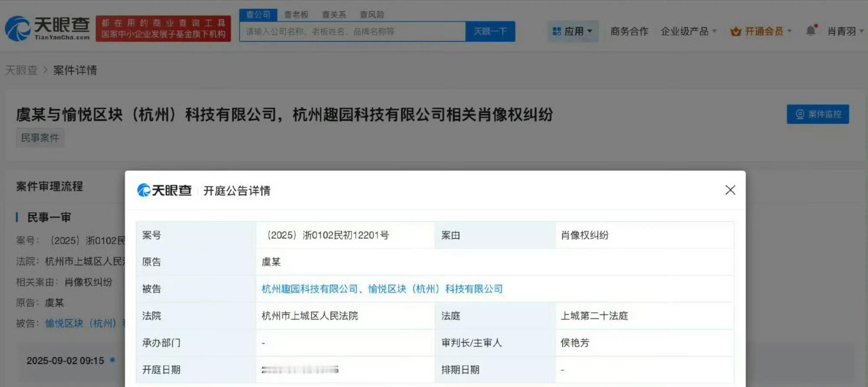This screenshot has width=868, height=387.
Task: Click the 案件详情 breadcrumb text
Action: coord(75,70)
